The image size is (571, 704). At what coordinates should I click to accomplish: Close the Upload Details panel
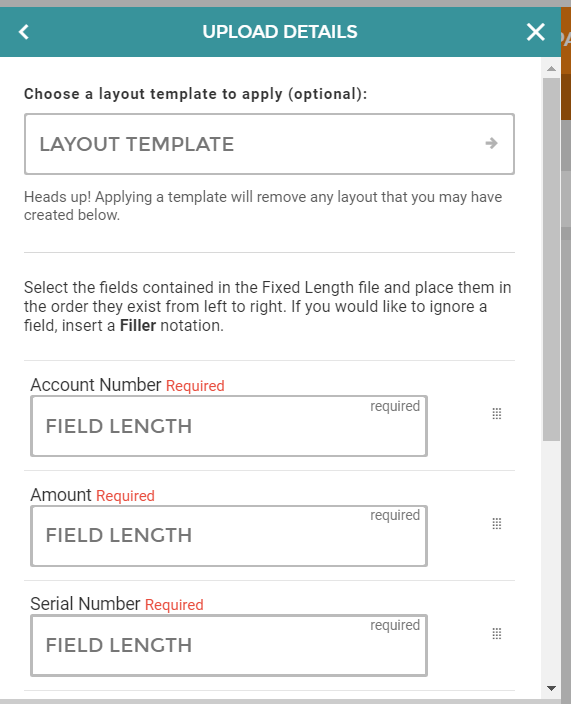tap(536, 32)
